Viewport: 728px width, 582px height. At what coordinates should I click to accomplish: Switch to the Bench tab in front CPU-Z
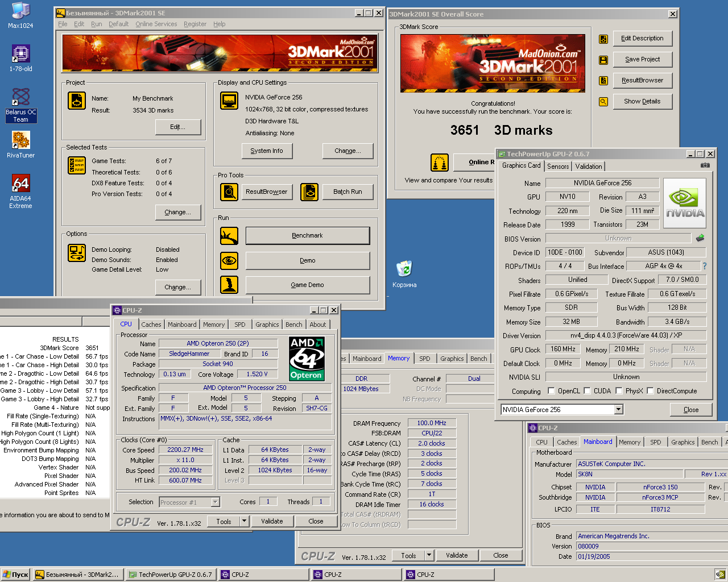[x=294, y=325]
